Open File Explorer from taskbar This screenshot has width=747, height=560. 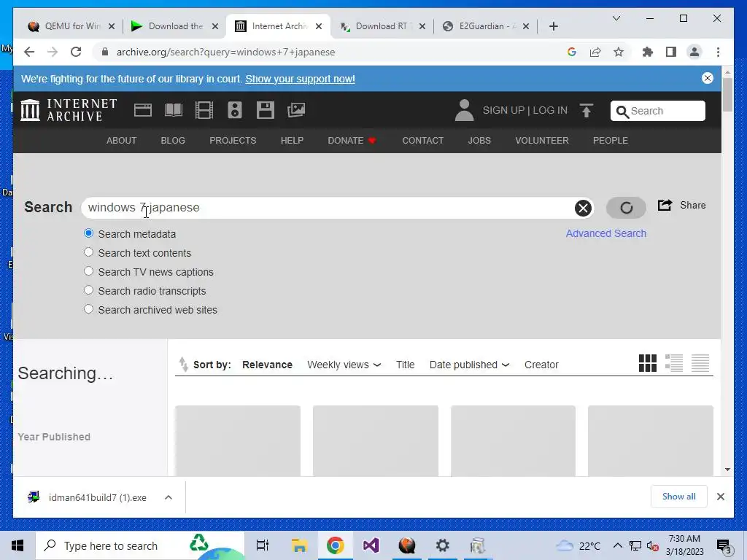(299, 545)
